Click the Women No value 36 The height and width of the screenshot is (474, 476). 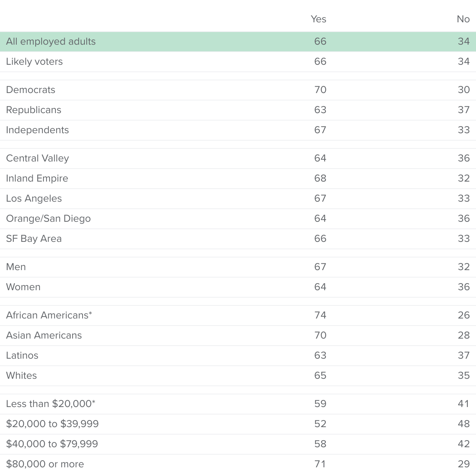[x=464, y=287]
